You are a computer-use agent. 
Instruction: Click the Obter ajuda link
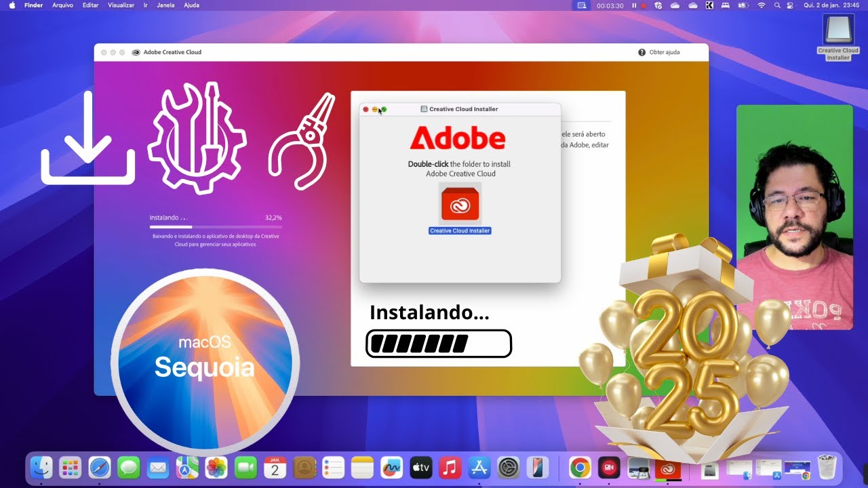click(x=665, y=52)
